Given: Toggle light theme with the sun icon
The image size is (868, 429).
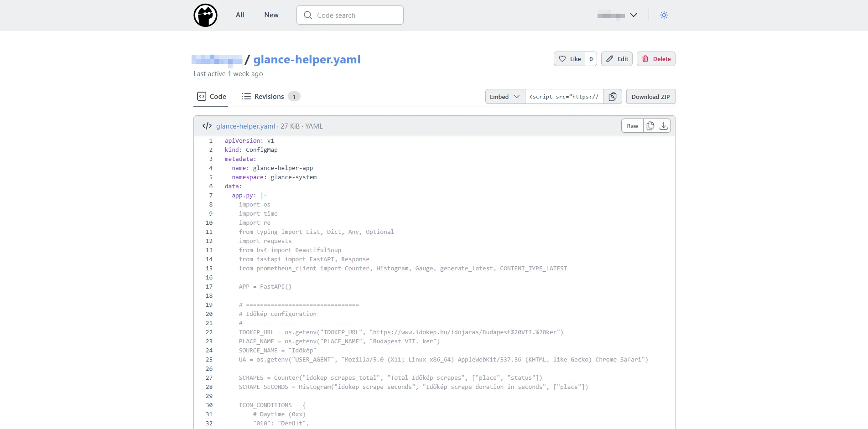Looking at the screenshot, I should point(664,15).
